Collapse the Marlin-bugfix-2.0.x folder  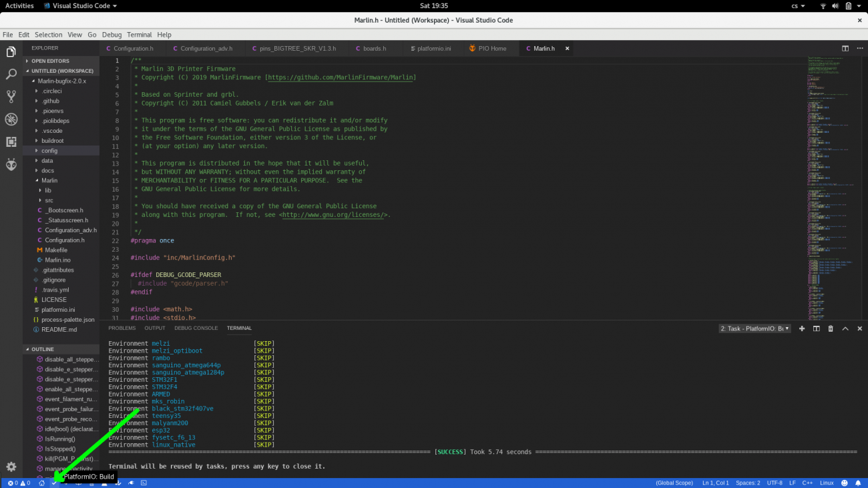click(x=61, y=81)
